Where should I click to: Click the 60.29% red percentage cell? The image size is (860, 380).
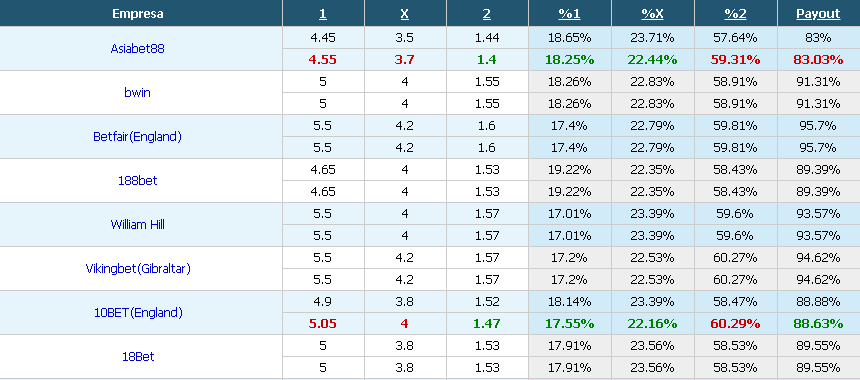[735, 324]
